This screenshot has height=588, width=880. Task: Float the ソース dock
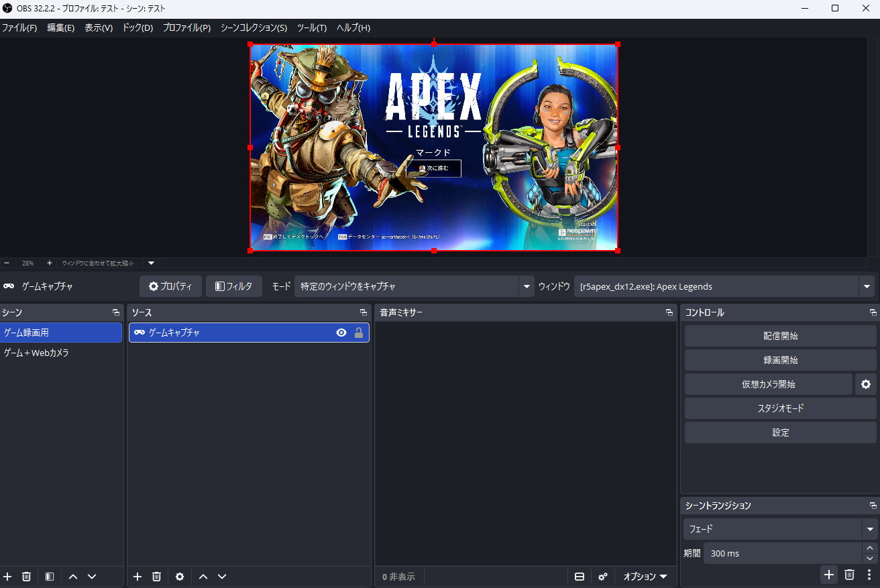click(364, 312)
